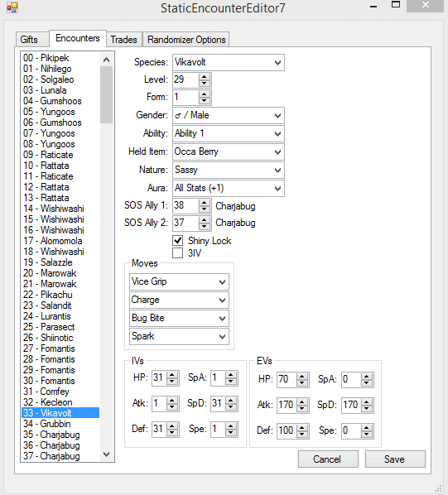The image size is (448, 495).
Task: Select list entry 19 - Salazzle
Action: click(60, 262)
